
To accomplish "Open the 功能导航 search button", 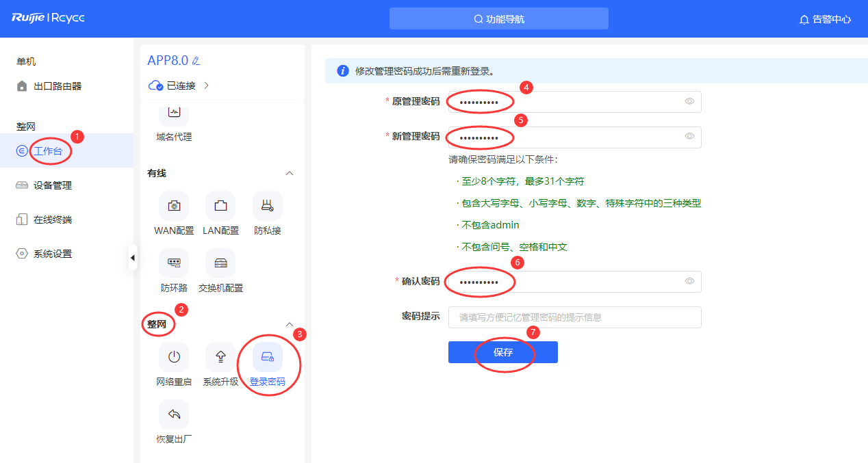I will tap(499, 18).
